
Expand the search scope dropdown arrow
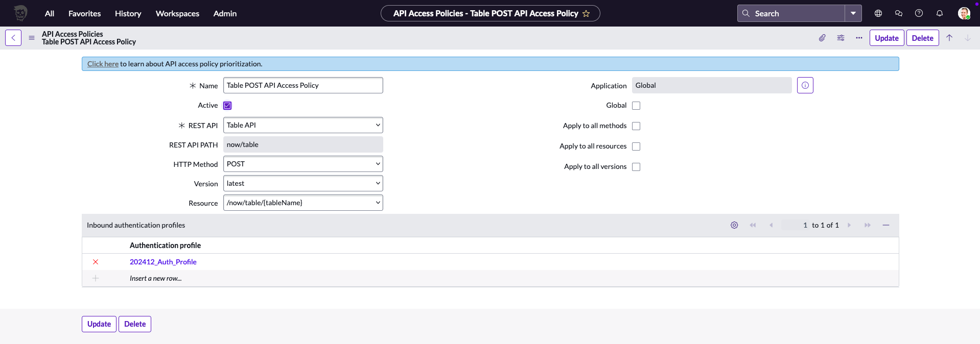(853, 13)
